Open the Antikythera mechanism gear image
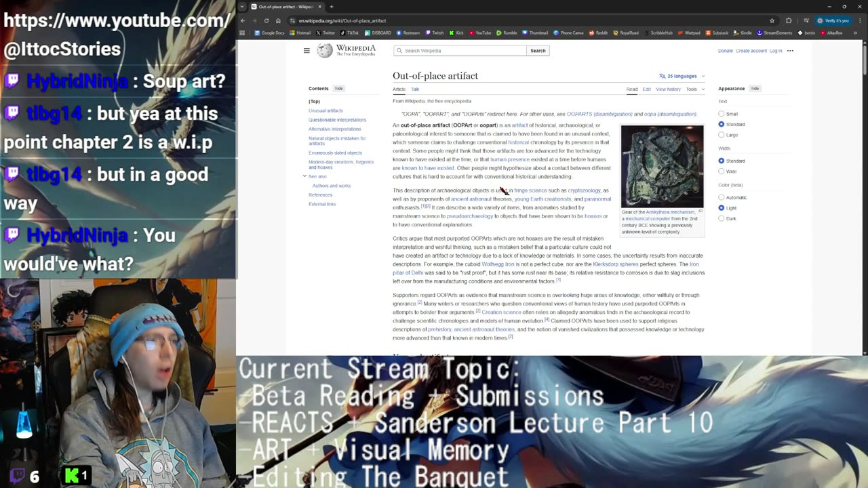This screenshot has height=488, width=868. click(663, 166)
